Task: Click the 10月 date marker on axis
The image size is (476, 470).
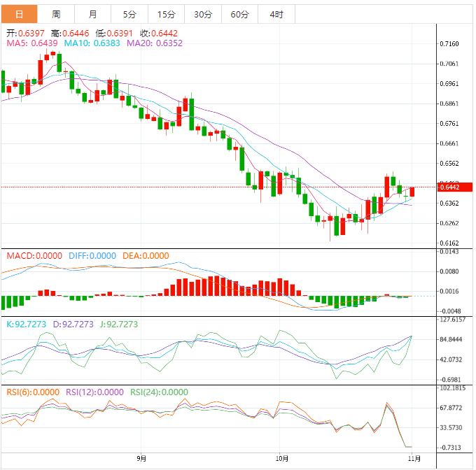Action: pos(282,459)
